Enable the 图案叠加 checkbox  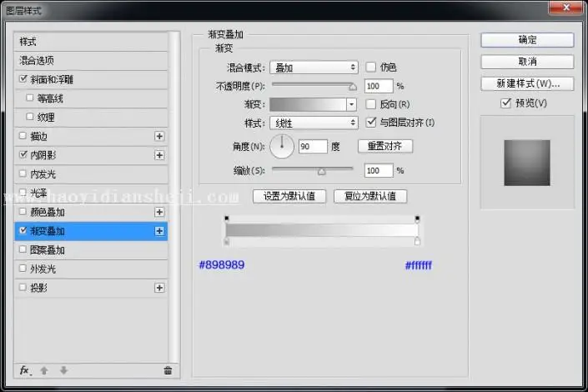(23, 249)
